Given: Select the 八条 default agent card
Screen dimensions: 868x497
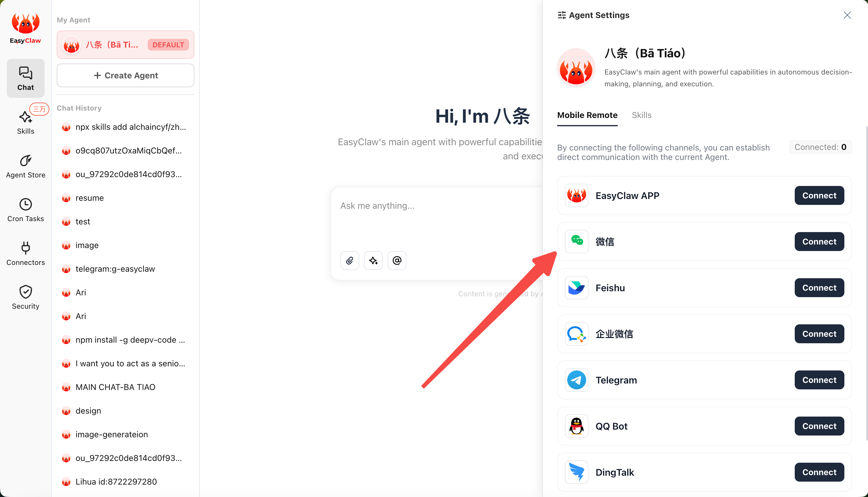Looking at the screenshot, I should click(126, 45).
